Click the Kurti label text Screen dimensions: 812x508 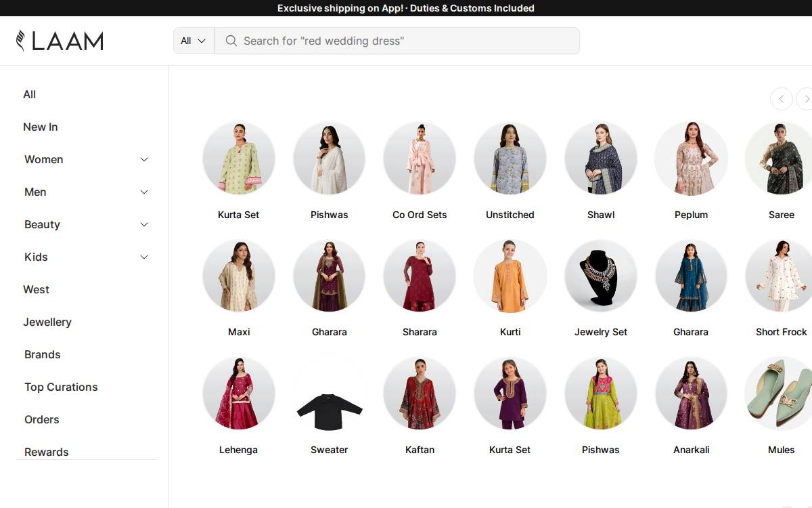pos(510,332)
